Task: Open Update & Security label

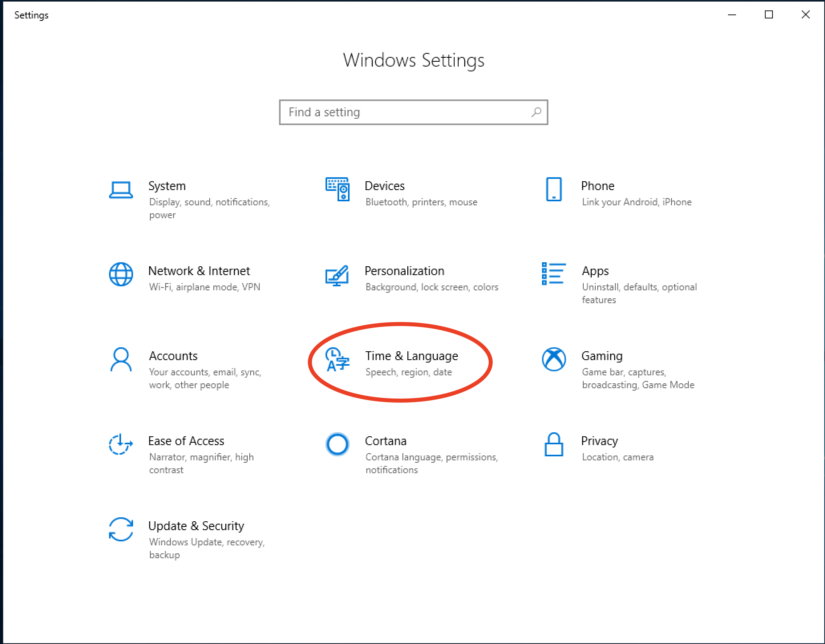Action: [196, 526]
